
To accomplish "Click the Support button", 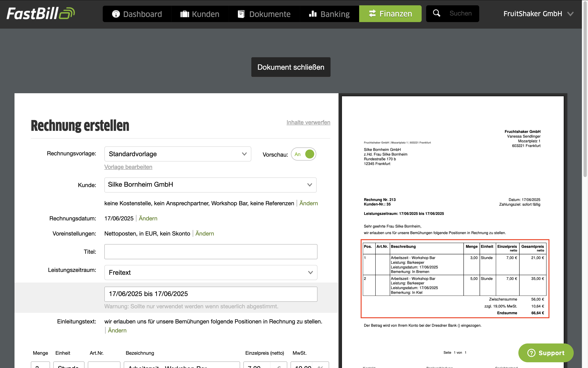I will (x=546, y=353).
